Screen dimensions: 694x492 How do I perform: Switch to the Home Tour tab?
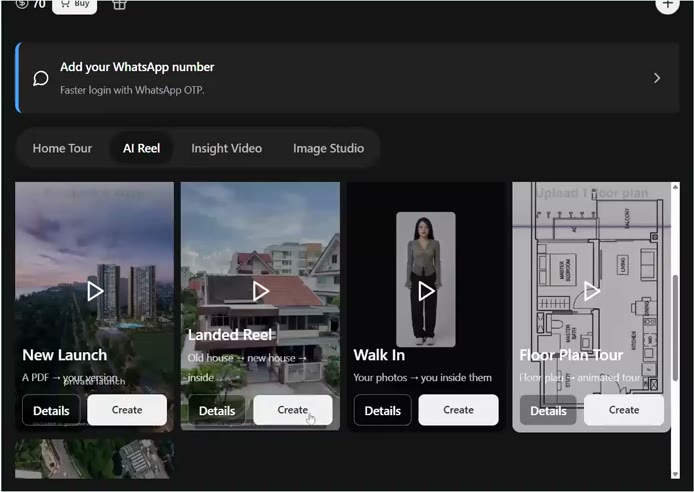(62, 148)
